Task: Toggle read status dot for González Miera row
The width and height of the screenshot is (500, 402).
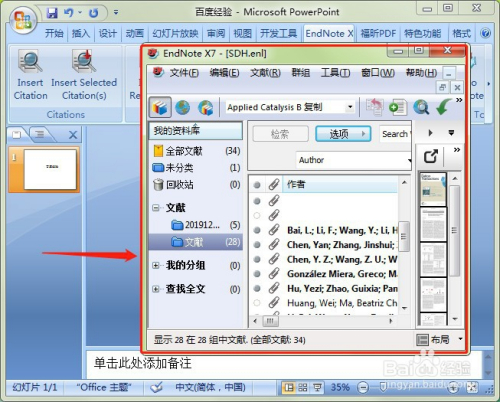Action: [257, 274]
